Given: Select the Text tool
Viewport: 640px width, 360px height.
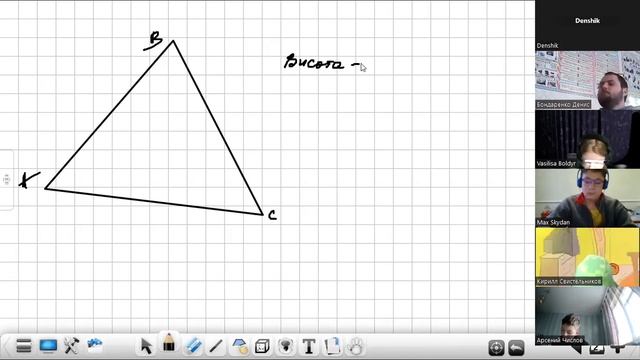Looking at the screenshot, I should pyautogui.click(x=309, y=347).
